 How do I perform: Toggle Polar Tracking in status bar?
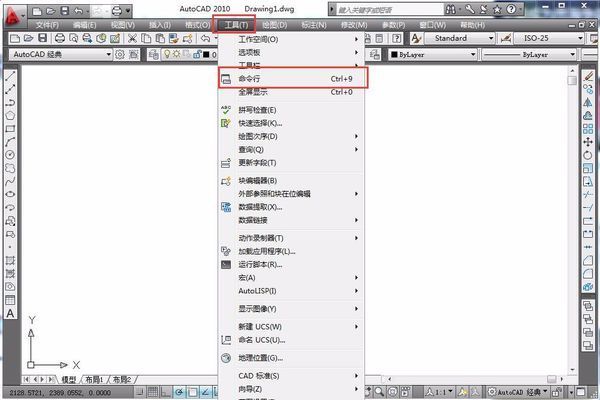point(179,392)
